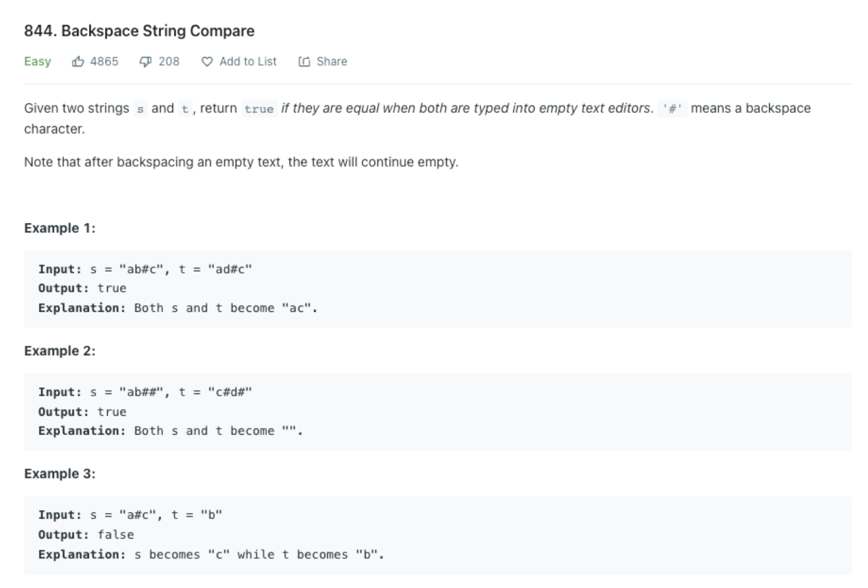Click the Add to List button
Screen dimensions: 868x588
pos(239,61)
